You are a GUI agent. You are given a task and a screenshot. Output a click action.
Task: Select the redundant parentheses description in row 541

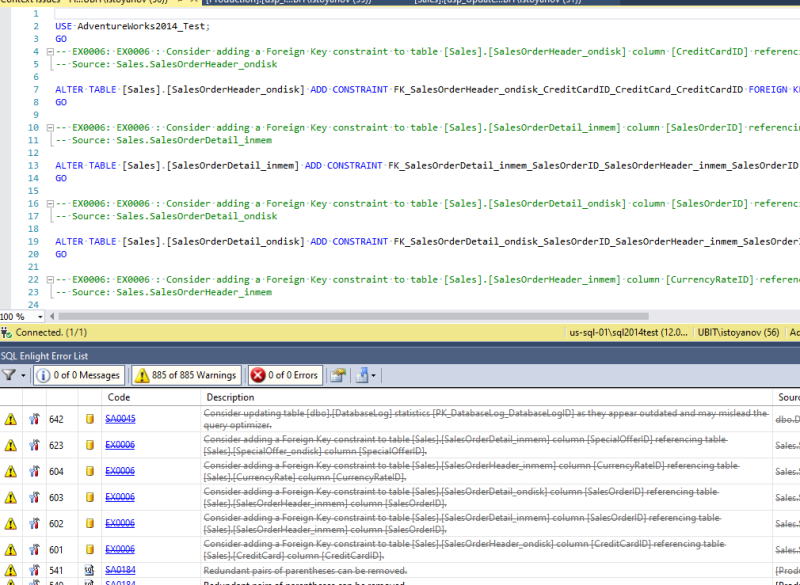[305, 570]
